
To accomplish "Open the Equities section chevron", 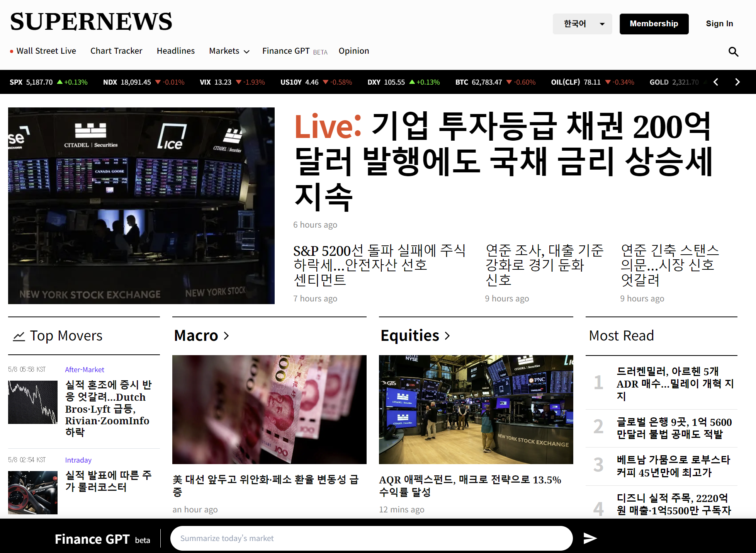I will tap(447, 336).
